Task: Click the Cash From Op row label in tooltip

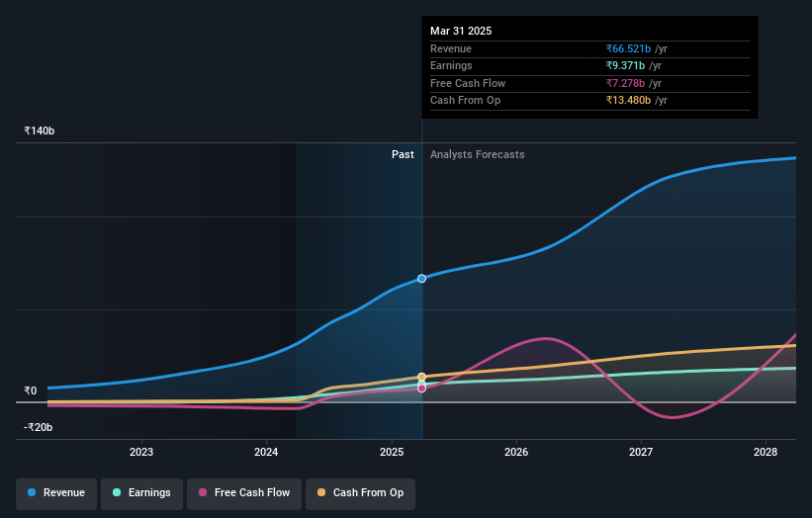Action: pos(465,101)
